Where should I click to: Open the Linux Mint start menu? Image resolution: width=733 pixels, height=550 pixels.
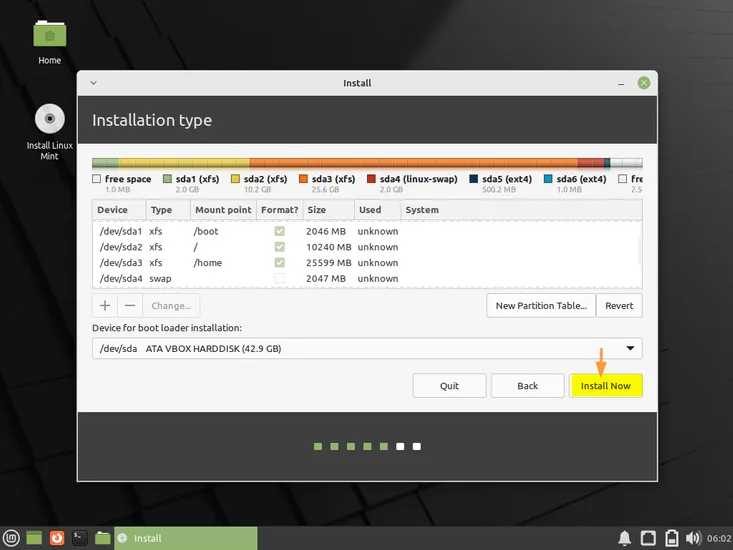click(11, 538)
